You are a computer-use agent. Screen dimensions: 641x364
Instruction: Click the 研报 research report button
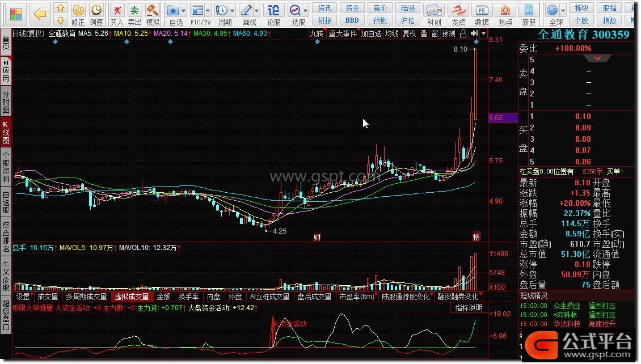click(324, 20)
